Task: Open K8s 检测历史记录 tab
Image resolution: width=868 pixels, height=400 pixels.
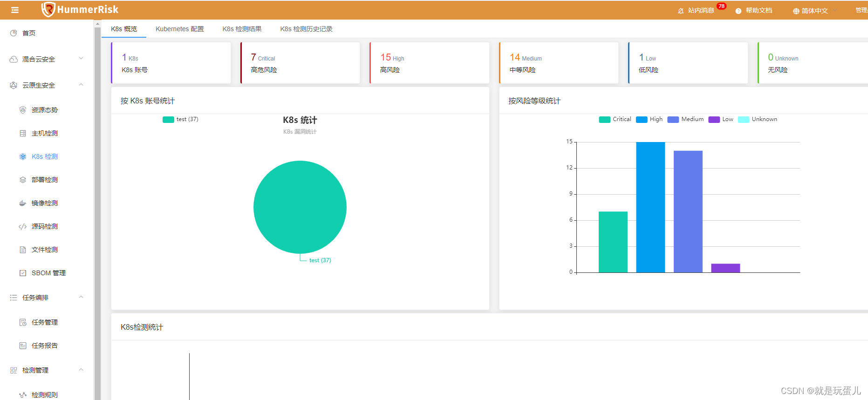Action: [x=307, y=29]
